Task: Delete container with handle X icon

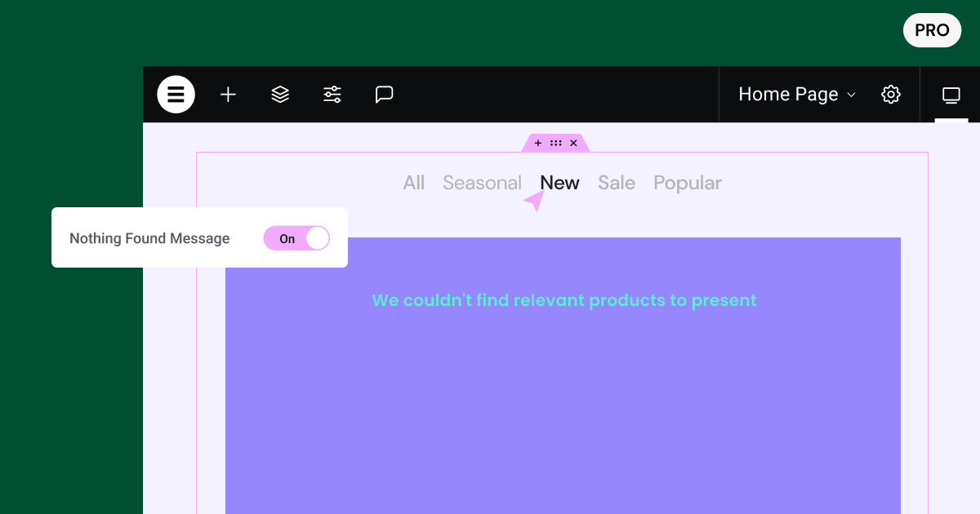Action: (573, 143)
